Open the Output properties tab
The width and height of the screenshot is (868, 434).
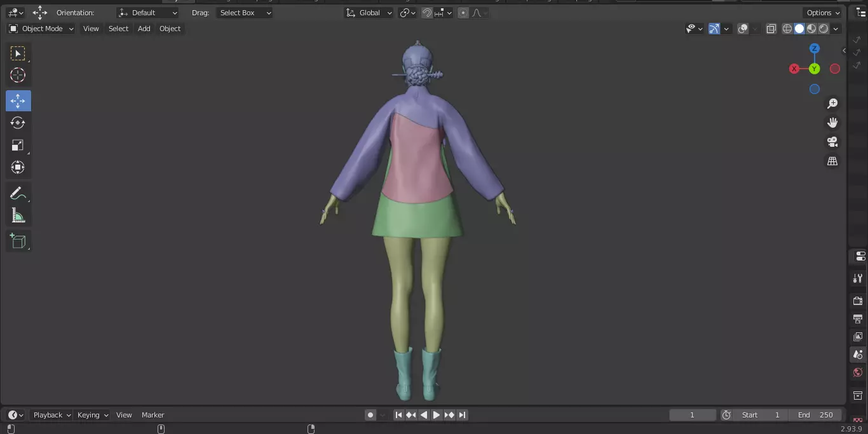tap(858, 318)
